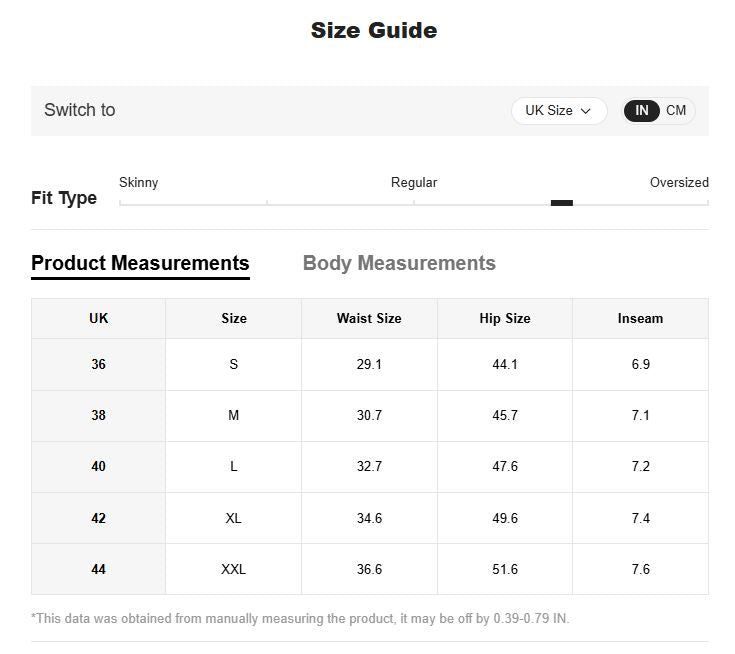
Task: Click the Regular fit label
Action: (413, 182)
